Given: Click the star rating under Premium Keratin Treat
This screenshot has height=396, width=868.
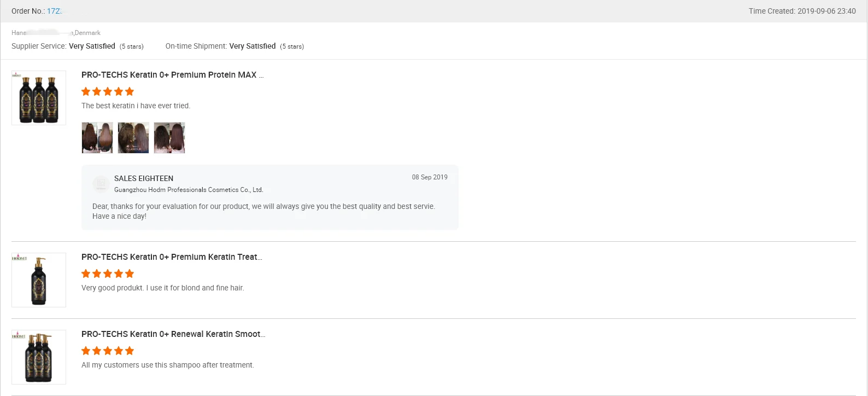Looking at the screenshot, I should tap(108, 274).
